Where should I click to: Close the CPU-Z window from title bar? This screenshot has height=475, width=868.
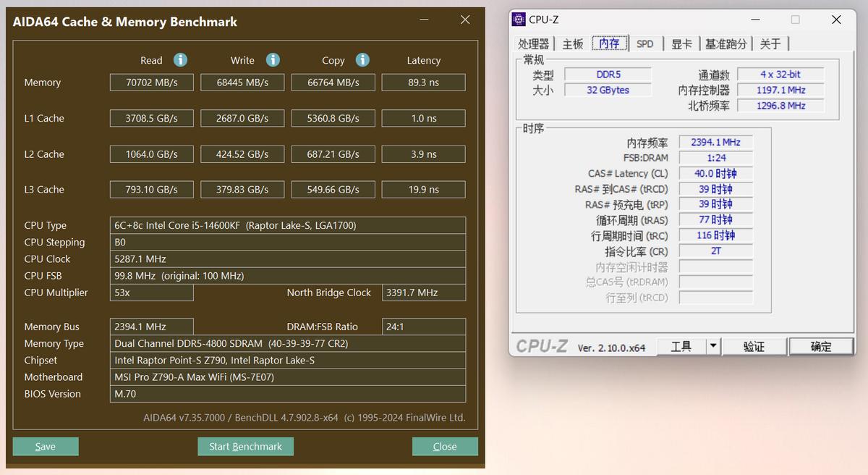click(836, 20)
